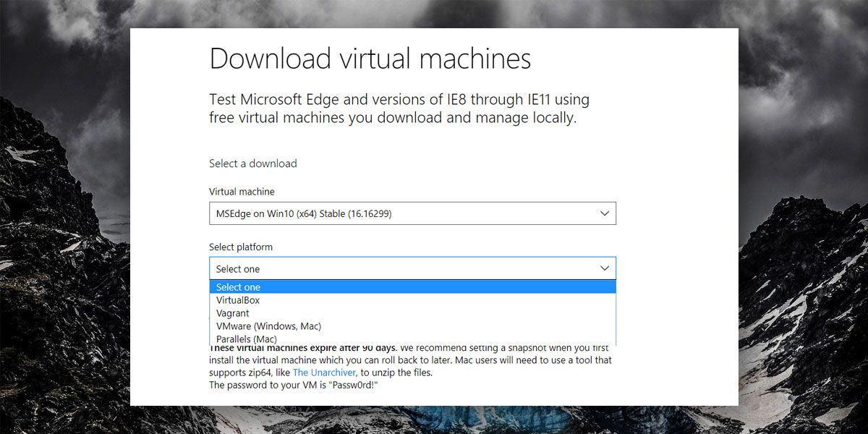868x434 pixels.
Task: Open the Virtual machine dropdown
Action: 412,213
